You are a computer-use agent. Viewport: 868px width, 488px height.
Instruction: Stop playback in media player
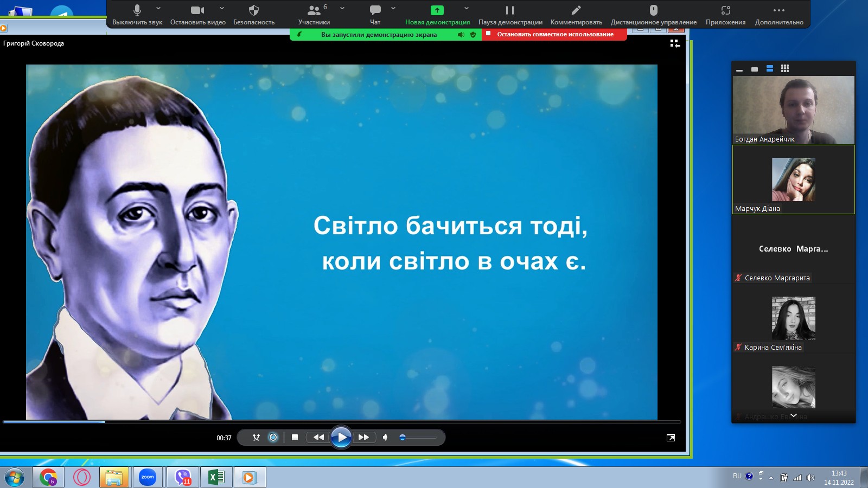tap(295, 437)
